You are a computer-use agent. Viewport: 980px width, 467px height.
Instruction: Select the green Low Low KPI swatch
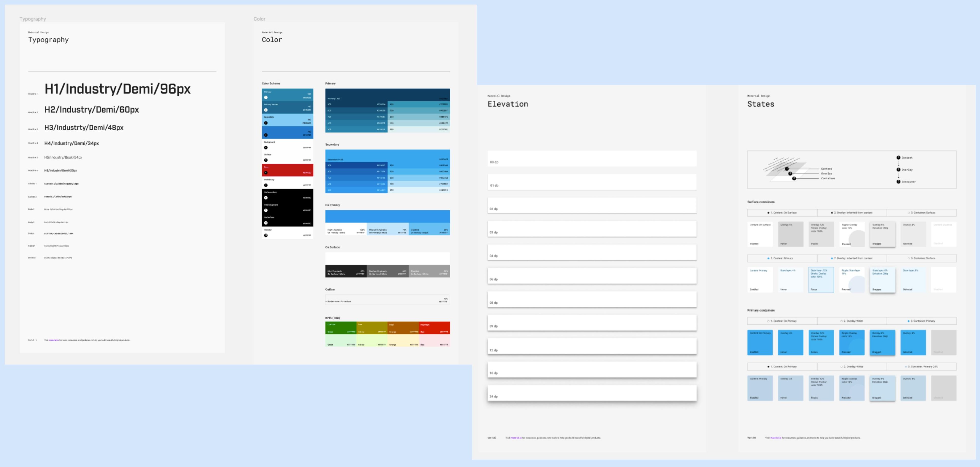coord(341,328)
